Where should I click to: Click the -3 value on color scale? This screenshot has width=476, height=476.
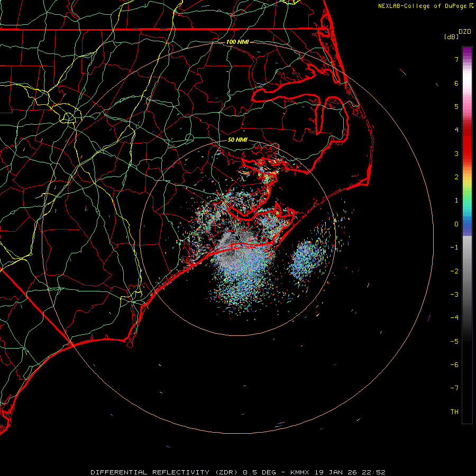454,295
